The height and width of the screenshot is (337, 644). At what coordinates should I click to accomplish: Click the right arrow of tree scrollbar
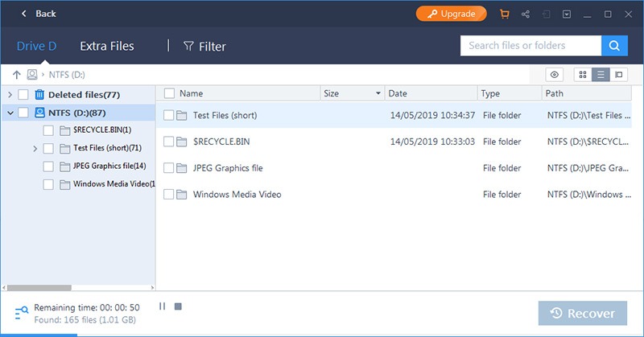152,288
